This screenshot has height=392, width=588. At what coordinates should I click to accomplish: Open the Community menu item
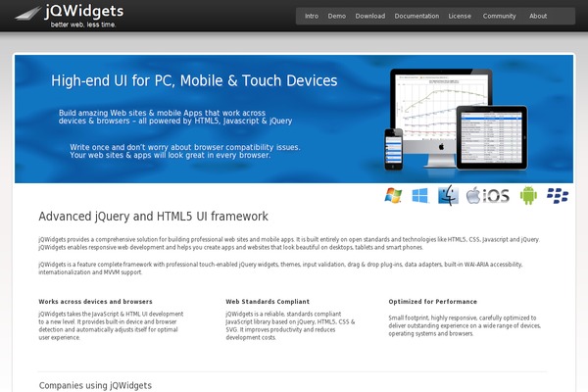pos(499,16)
